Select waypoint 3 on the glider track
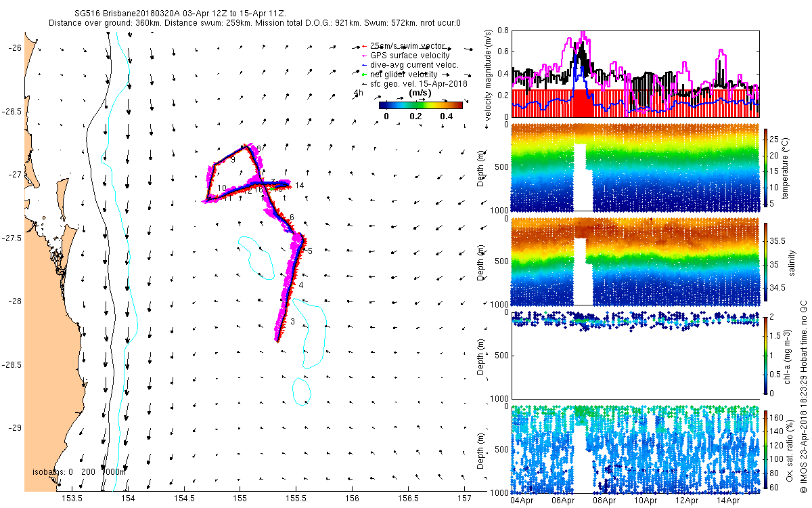Screen dimensions: 812x508 click(x=292, y=322)
